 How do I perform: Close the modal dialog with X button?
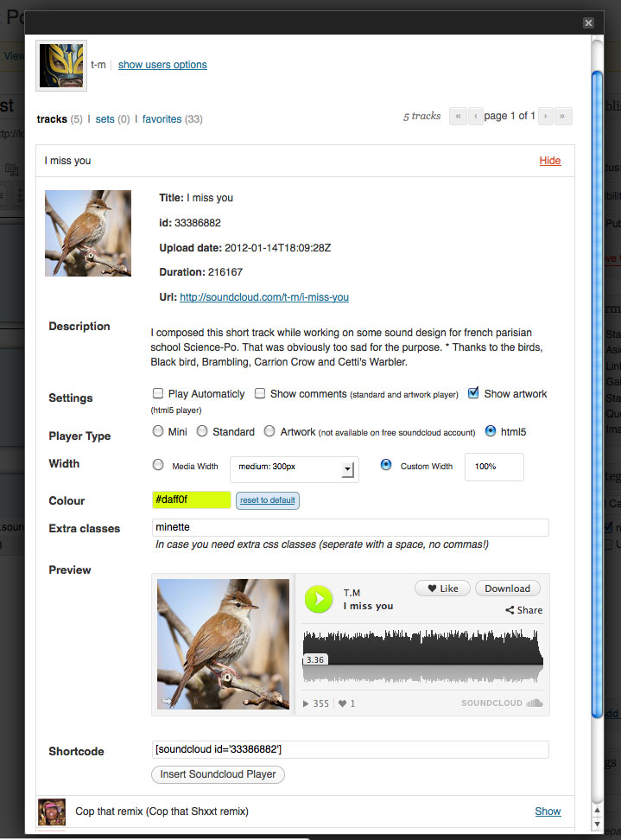(588, 22)
